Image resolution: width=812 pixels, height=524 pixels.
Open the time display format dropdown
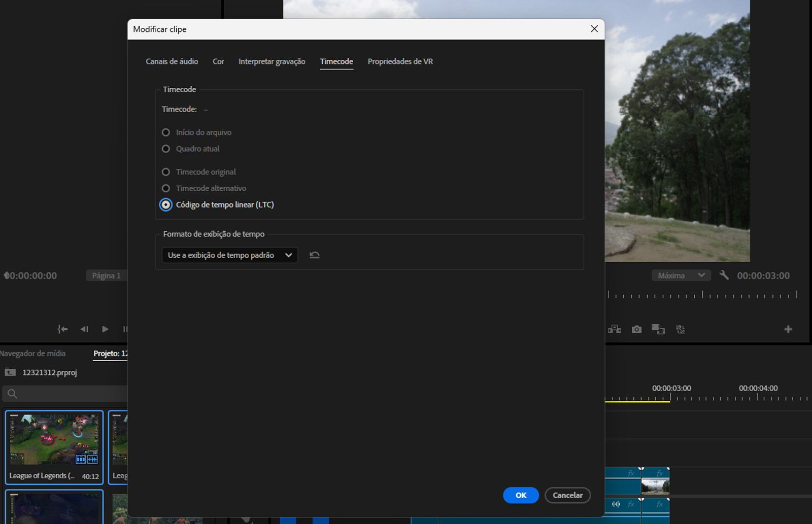point(229,255)
